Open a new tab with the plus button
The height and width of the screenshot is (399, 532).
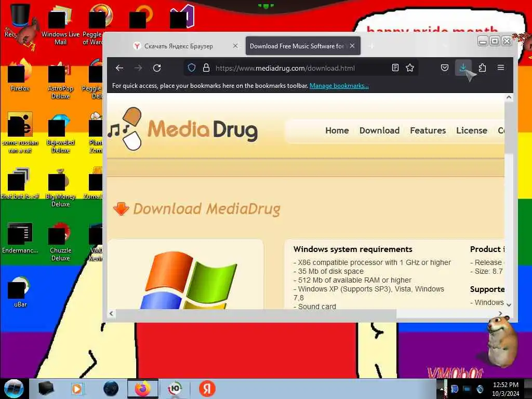tap(371, 46)
